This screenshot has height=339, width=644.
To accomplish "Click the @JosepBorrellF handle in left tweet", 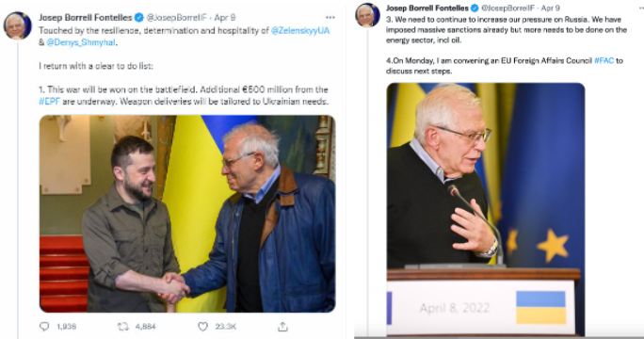I will click(x=177, y=17).
